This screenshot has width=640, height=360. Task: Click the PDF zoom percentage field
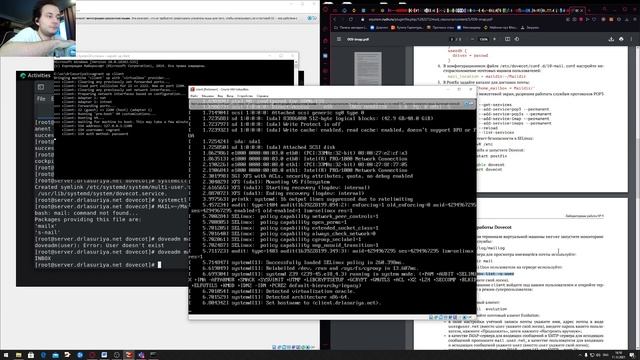pyautogui.click(x=483, y=39)
